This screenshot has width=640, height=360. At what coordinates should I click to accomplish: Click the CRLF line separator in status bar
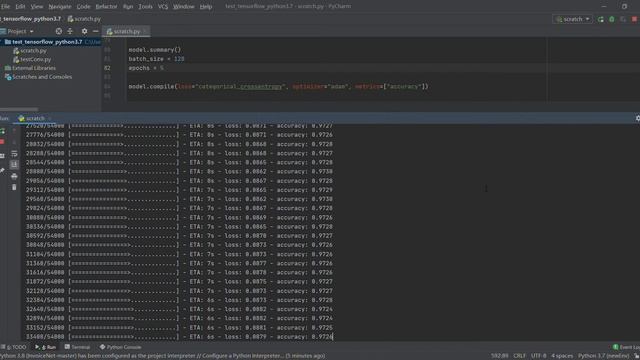(x=519, y=356)
